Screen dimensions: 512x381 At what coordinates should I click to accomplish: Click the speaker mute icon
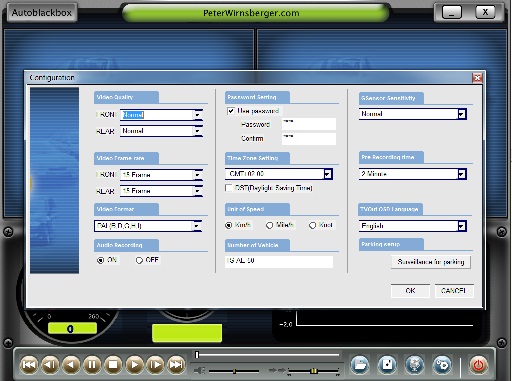199,370
